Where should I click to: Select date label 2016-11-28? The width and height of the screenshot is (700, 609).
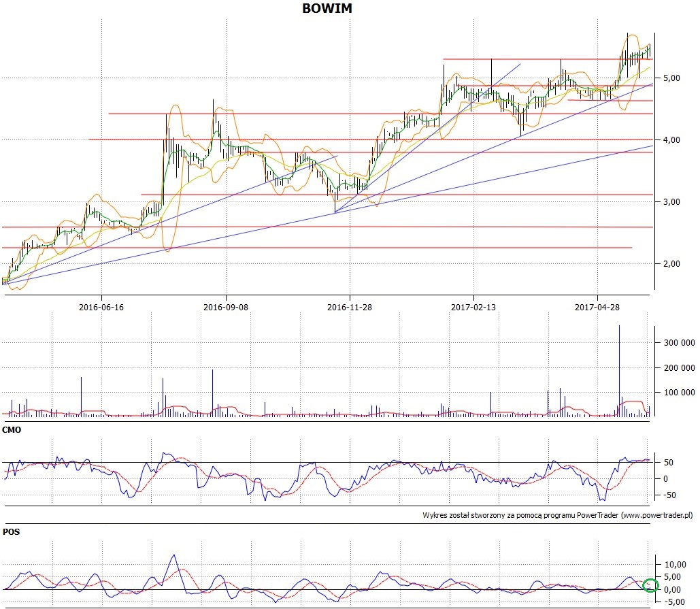350,307
